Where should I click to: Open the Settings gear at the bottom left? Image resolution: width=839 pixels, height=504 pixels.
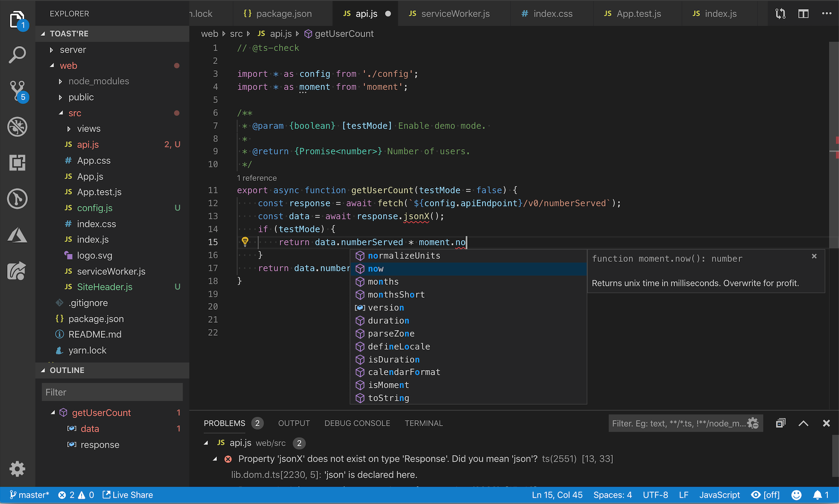pos(17,469)
